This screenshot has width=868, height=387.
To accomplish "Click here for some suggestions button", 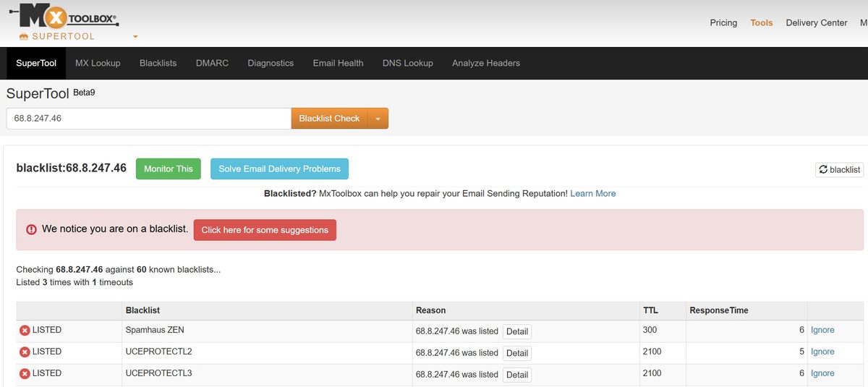I will [x=265, y=230].
